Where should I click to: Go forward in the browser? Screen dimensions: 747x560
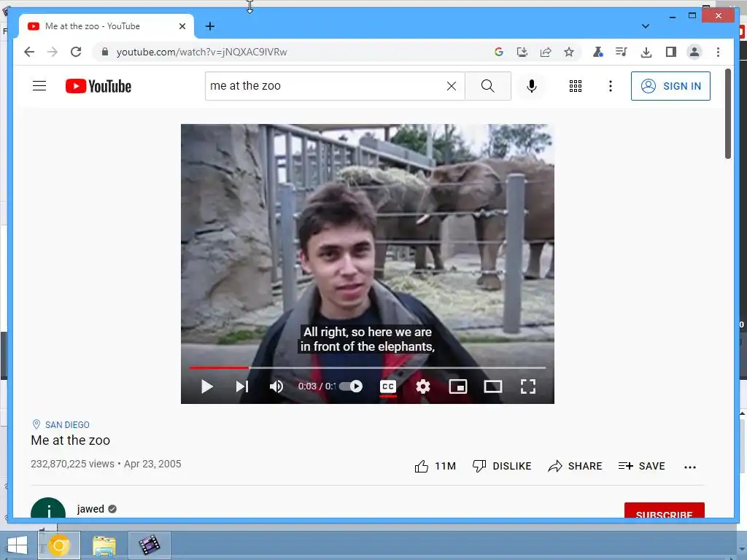click(53, 52)
